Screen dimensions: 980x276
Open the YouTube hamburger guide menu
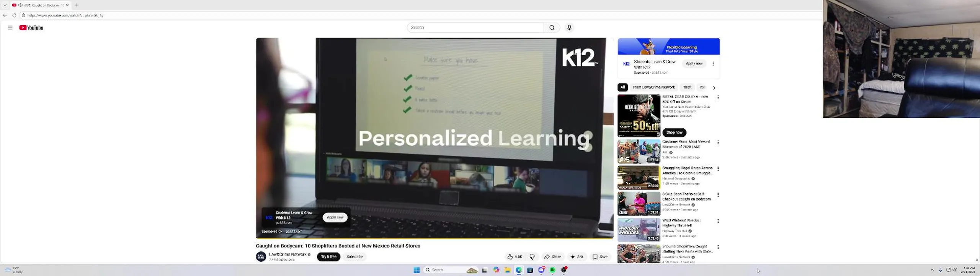10,28
